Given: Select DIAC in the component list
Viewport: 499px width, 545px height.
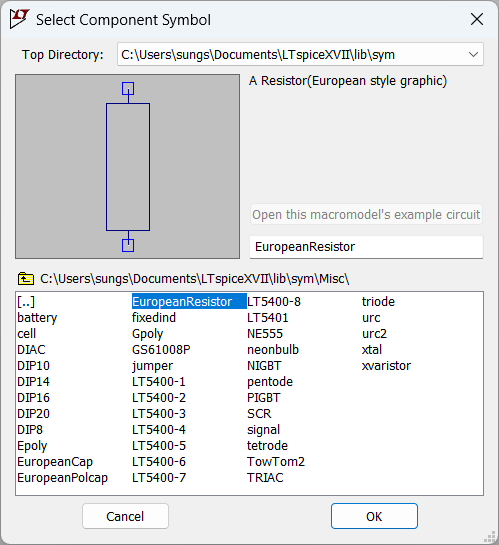Looking at the screenshot, I should (31, 350).
